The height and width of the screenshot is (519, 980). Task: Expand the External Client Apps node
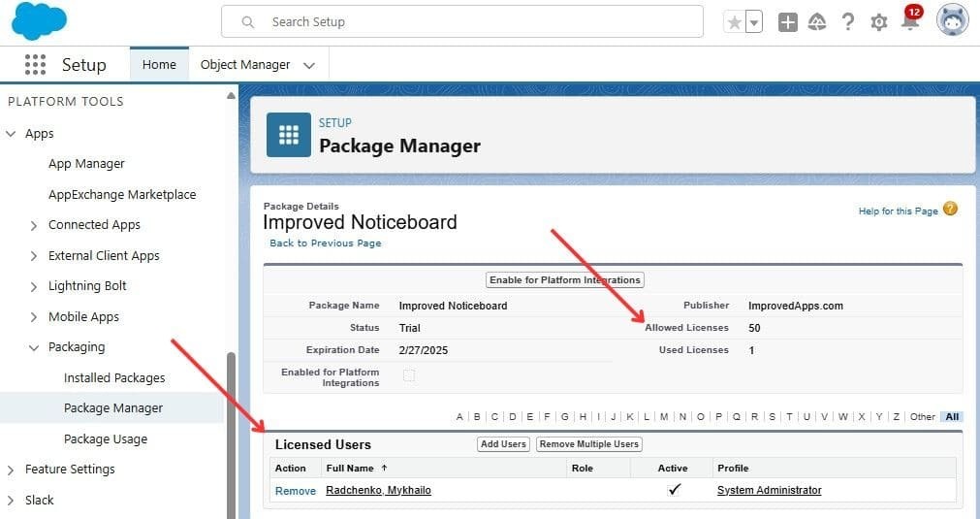[x=34, y=256]
